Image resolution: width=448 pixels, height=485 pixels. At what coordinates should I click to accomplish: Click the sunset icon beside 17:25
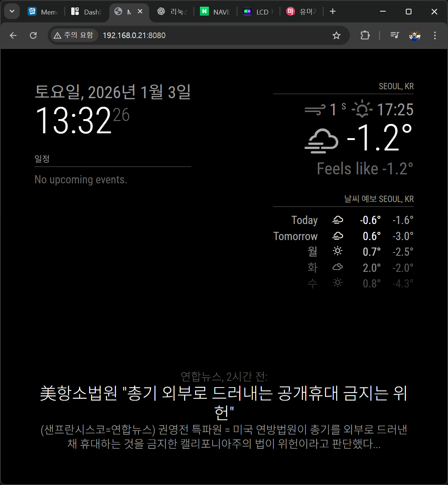coord(362,110)
